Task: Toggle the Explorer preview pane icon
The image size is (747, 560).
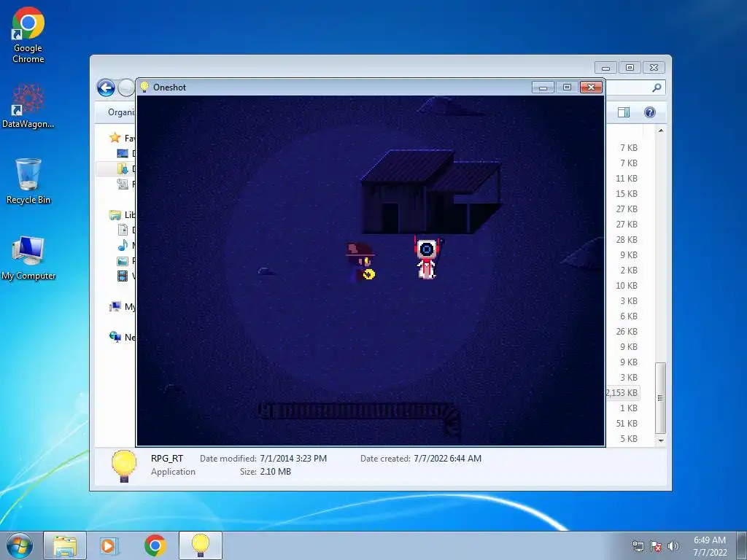Action: pyautogui.click(x=623, y=112)
